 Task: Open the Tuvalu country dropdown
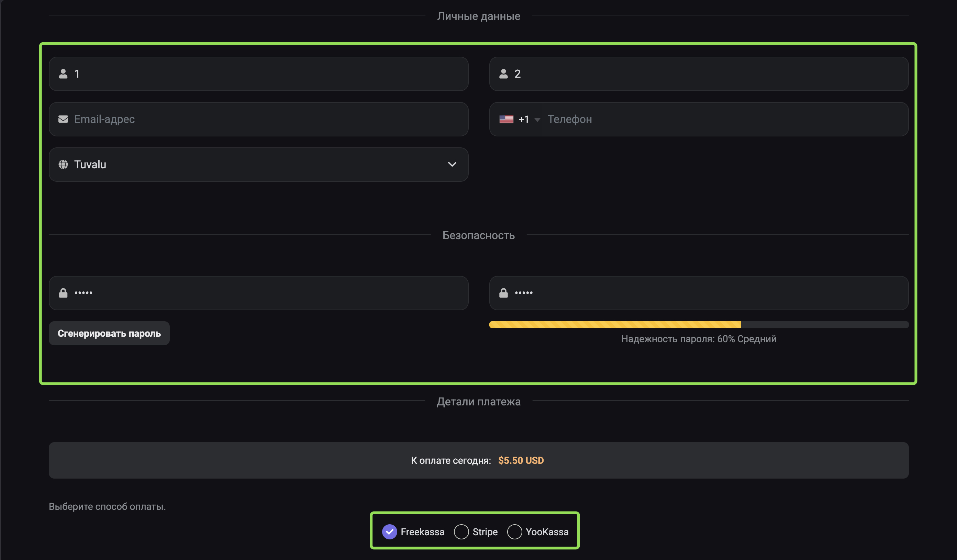258,165
